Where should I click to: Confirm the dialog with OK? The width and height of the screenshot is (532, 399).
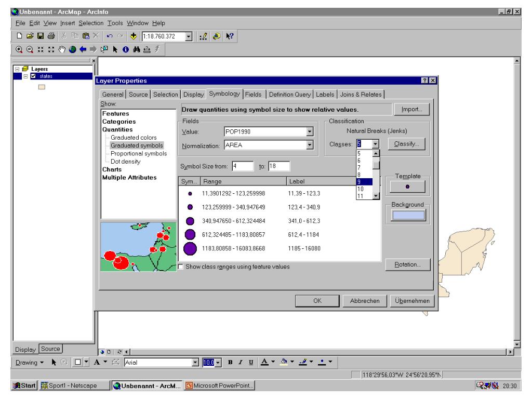317,301
